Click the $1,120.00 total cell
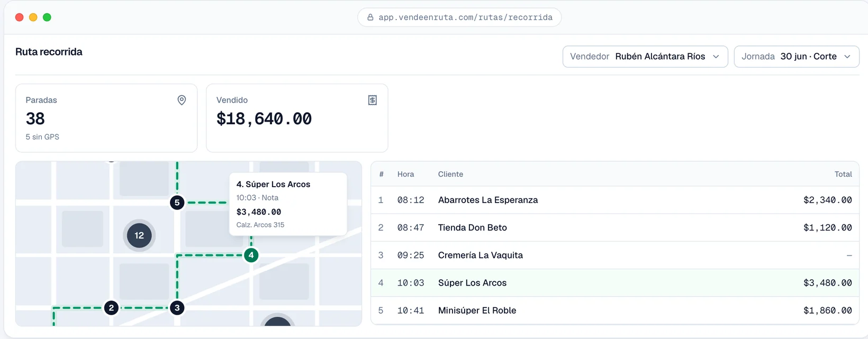 [x=828, y=227]
